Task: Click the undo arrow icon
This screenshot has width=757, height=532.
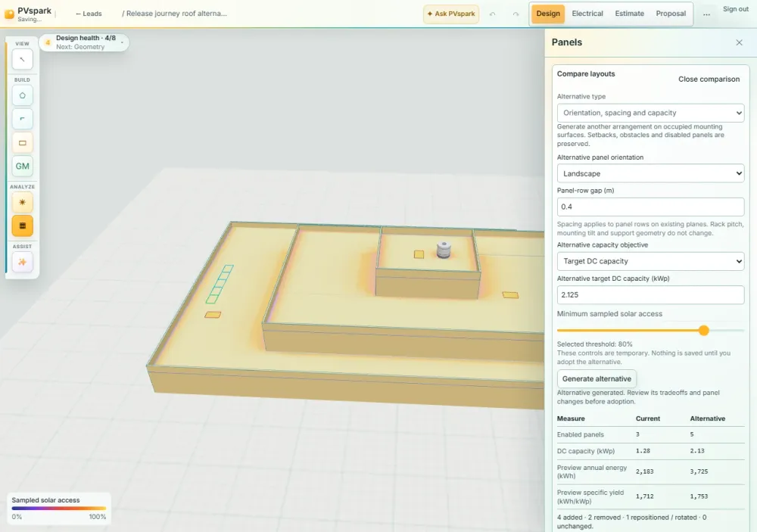Action: tap(493, 14)
